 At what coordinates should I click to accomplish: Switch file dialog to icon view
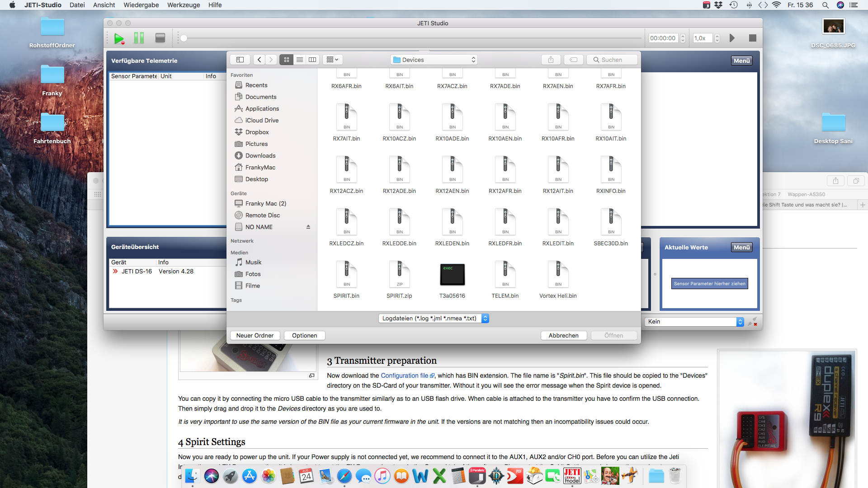click(x=287, y=60)
